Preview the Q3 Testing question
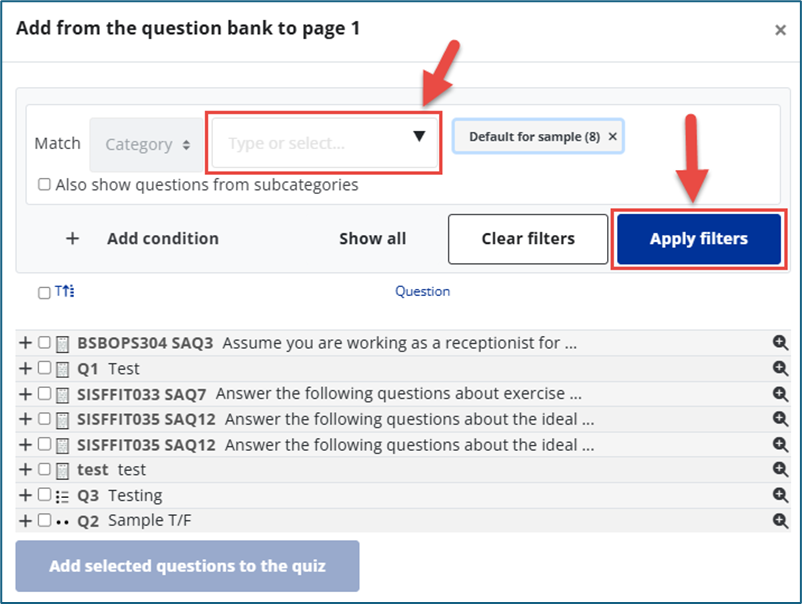 781,495
